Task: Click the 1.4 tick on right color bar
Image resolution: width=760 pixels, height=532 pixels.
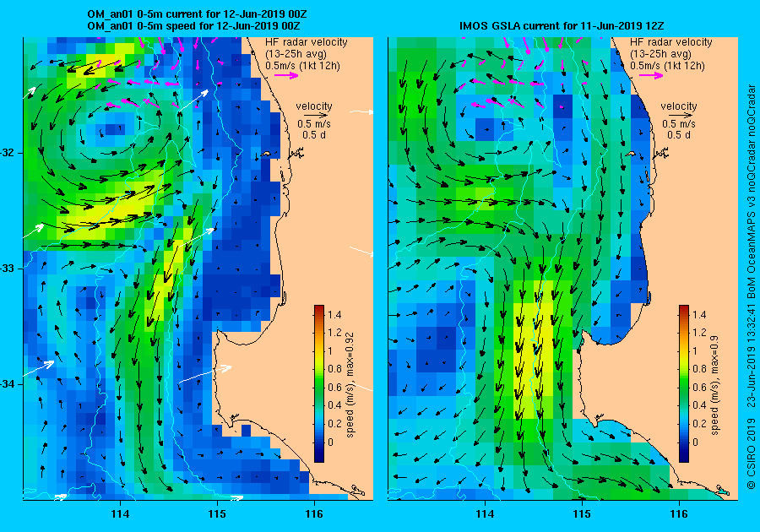Action: pos(698,314)
